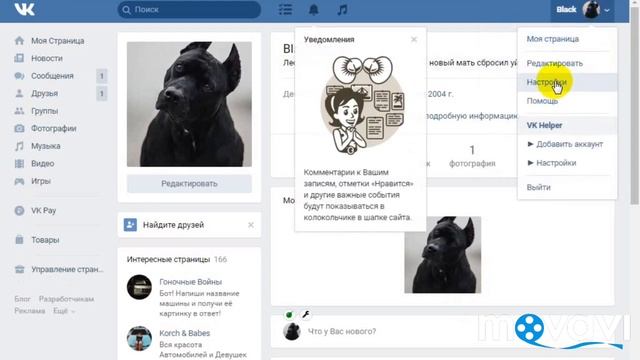
Task: Expand VK Helper Добавить аккаунт item
Action: click(565, 144)
